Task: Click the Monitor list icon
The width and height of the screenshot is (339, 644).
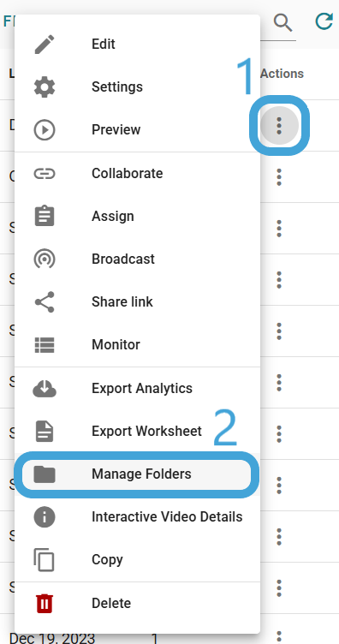Action: 45,344
